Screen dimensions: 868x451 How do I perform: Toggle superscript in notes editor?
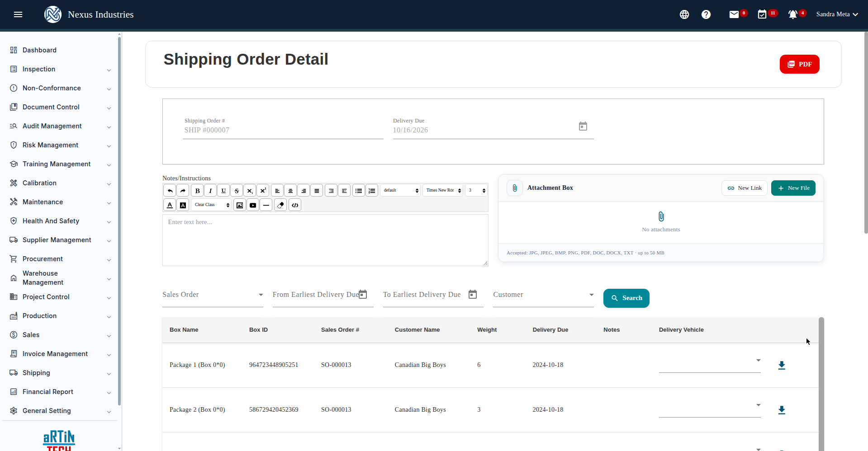coord(263,191)
